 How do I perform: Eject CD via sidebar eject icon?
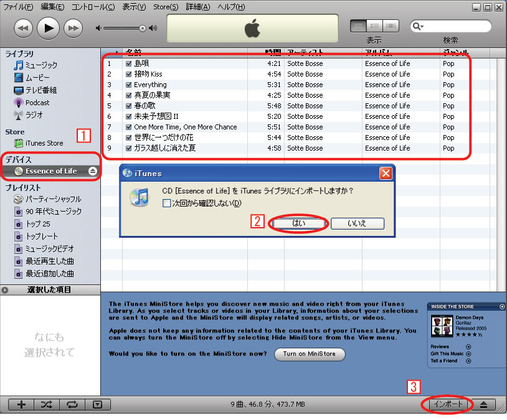[93, 171]
